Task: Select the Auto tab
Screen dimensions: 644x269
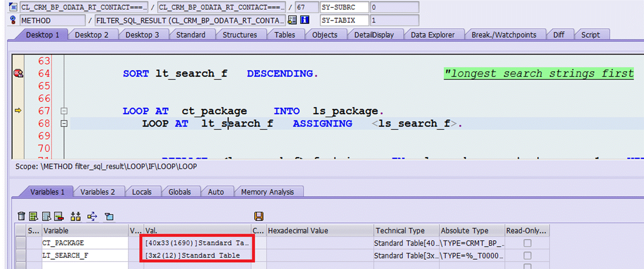Action: (216, 192)
